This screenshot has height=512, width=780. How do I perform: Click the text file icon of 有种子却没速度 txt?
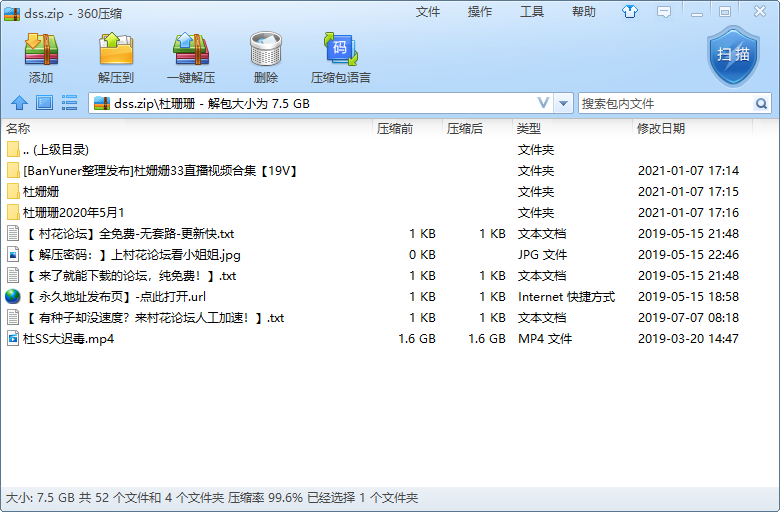[13, 317]
